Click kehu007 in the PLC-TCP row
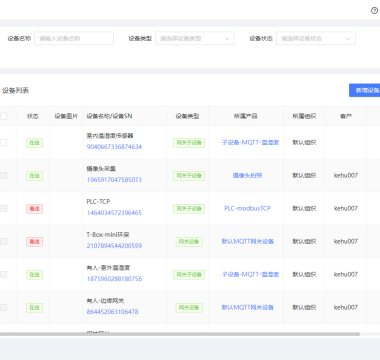The height and width of the screenshot is (360, 380). tap(346, 208)
